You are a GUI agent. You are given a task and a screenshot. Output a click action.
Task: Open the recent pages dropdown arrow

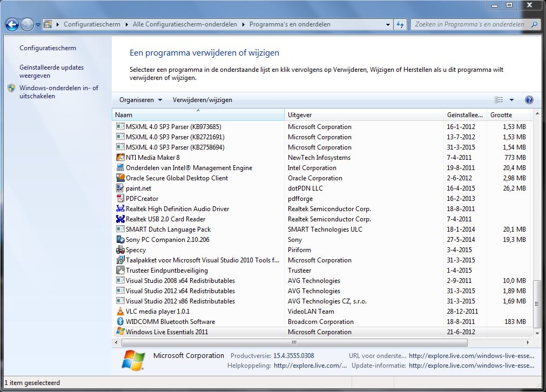point(38,25)
